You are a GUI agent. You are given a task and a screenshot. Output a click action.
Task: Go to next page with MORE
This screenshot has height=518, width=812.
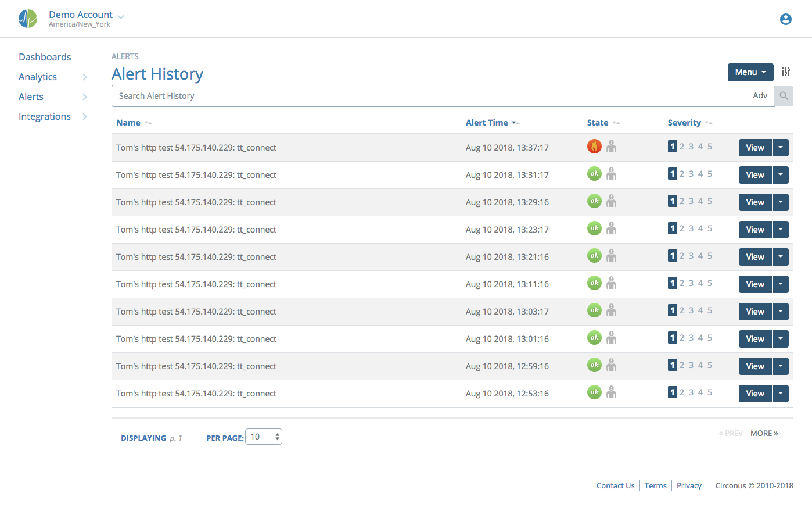click(x=764, y=433)
